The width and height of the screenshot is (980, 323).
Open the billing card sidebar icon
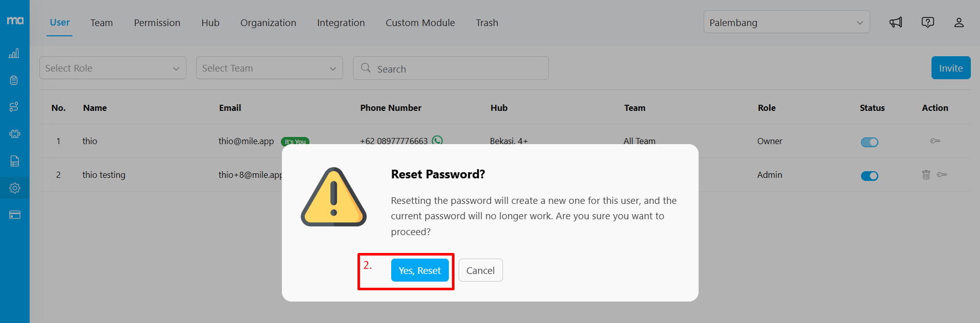coord(14,215)
